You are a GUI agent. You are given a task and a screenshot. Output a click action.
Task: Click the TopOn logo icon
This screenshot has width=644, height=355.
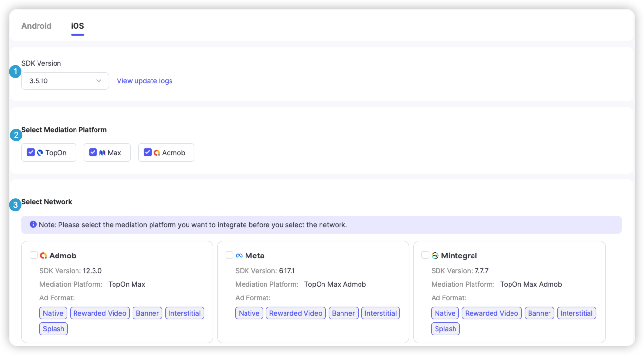(x=40, y=153)
